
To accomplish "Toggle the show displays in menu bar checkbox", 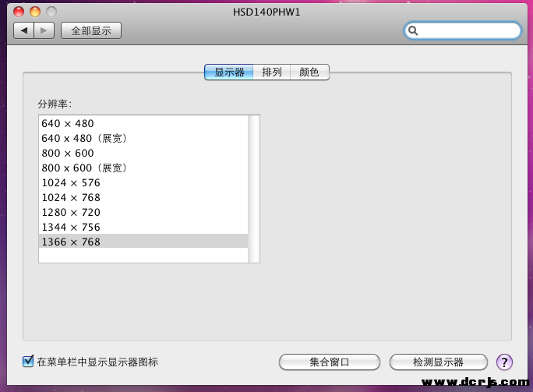I will (29, 362).
